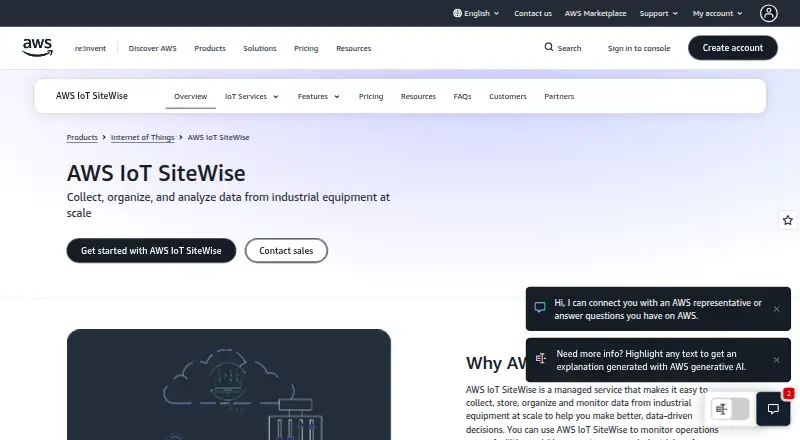This screenshot has width=800, height=440.
Task: Close the highlight text explanation tip
Action: pyautogui.click(x=776, y=360)
